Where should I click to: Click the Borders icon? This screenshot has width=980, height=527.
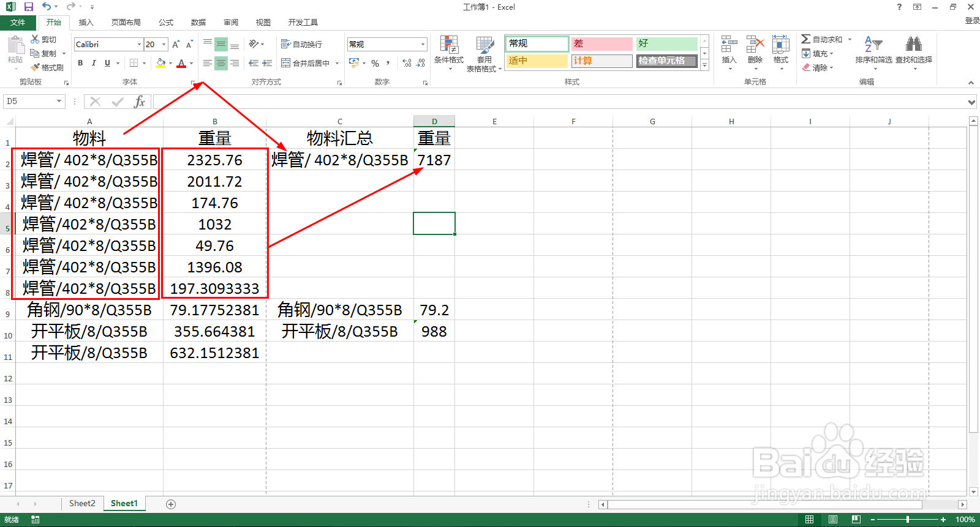134,63
